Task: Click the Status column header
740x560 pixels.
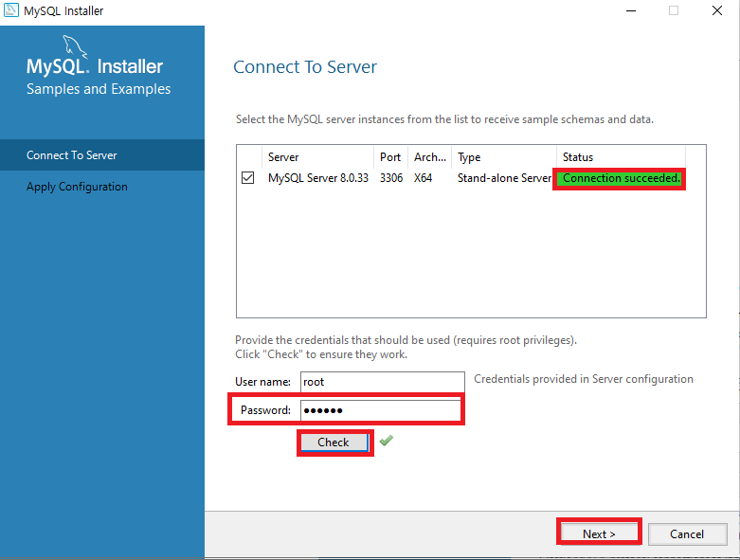Action: [x=621, y=157]
